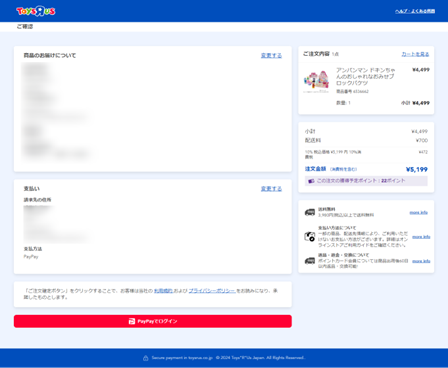Click 変更する link in the payment (支払い) section
The image size is (448, 368).
[271, 189]
